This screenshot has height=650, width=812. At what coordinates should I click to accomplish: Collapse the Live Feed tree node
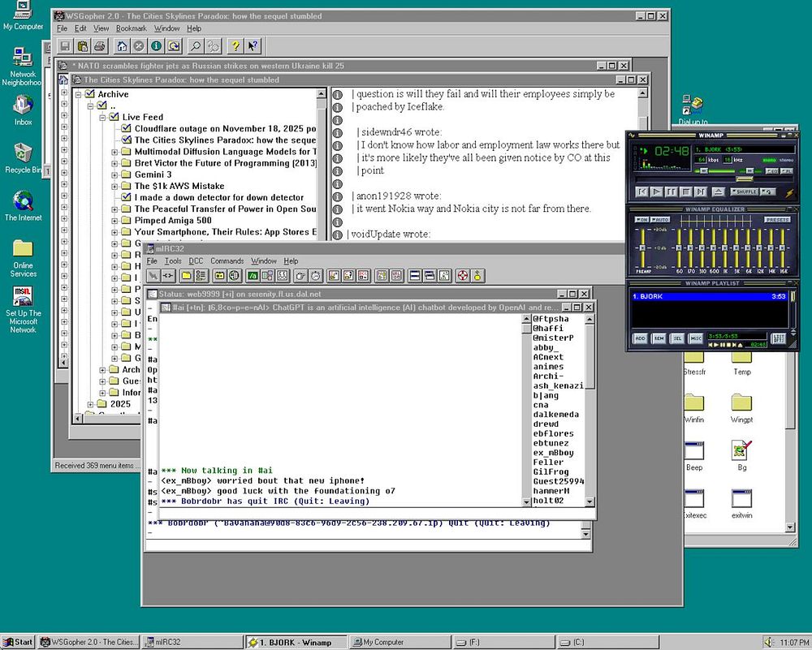(103, 118)
